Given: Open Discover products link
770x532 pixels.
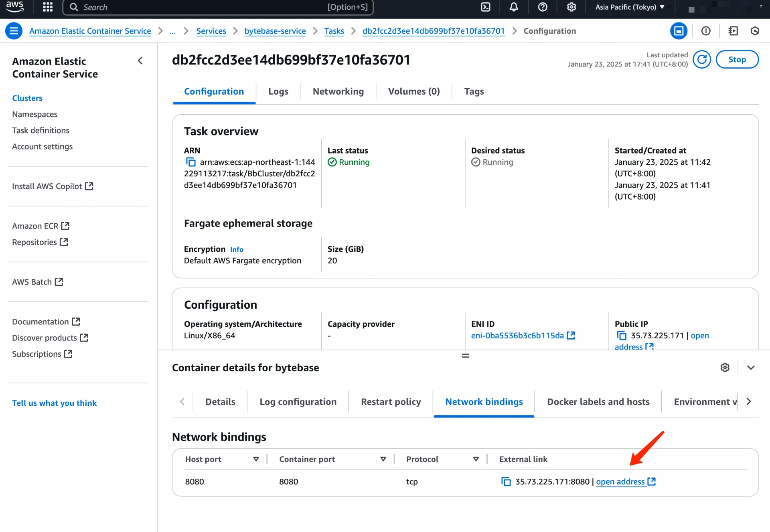Looking at the screenshot, I should (50, 338).
